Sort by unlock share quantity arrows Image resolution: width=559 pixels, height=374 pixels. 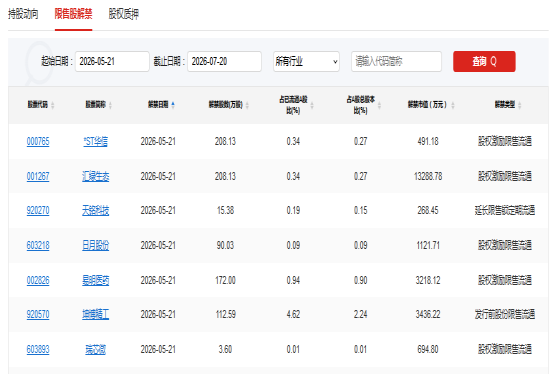247,105
